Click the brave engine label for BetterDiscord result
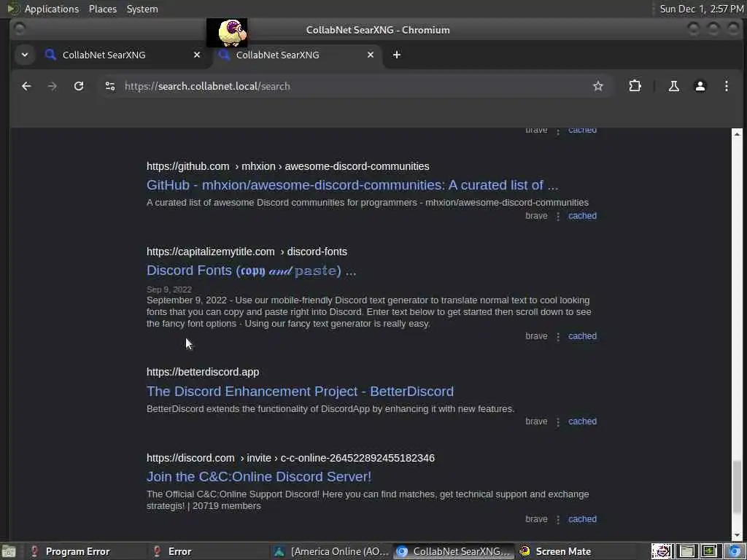 pos(536,421)
